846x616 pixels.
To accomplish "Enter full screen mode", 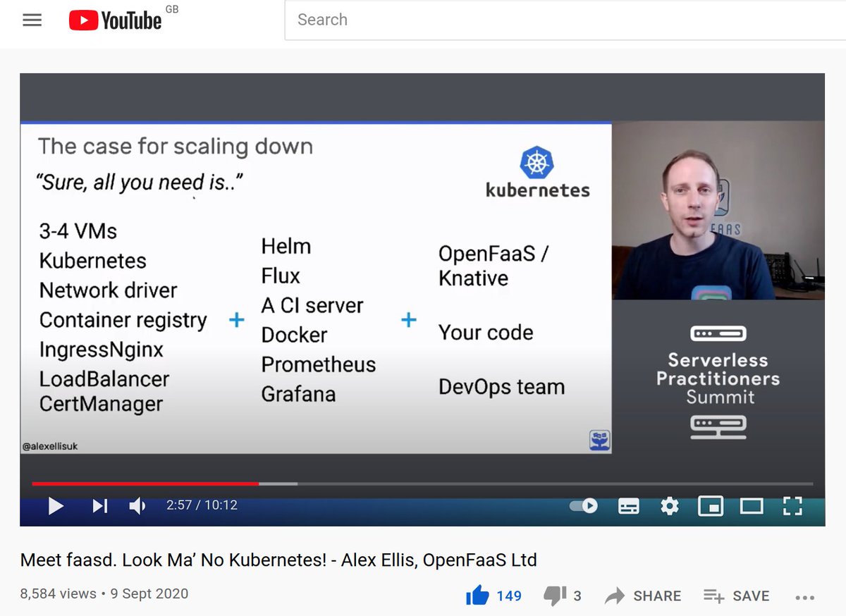I will (793, 505).
